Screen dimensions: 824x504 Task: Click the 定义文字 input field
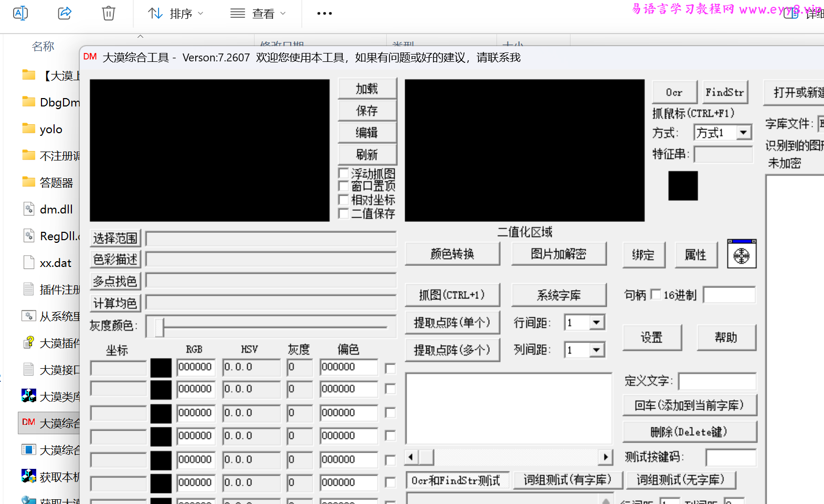(717, 381)
